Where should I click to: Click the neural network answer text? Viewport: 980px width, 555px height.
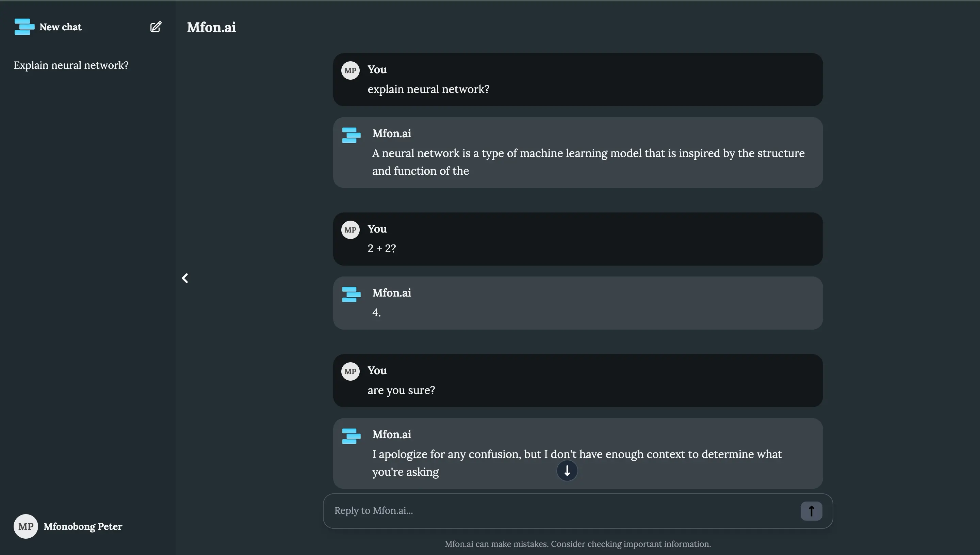[x=588, y=162]
